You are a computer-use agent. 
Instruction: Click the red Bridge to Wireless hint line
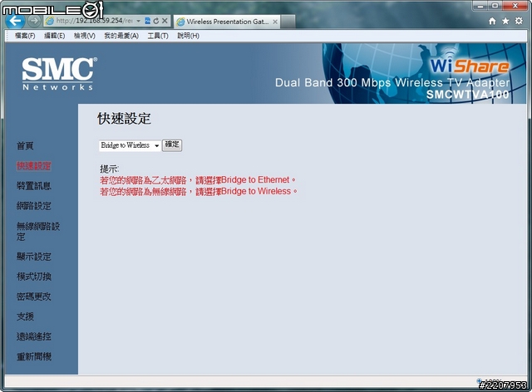(x=199, y=192)
